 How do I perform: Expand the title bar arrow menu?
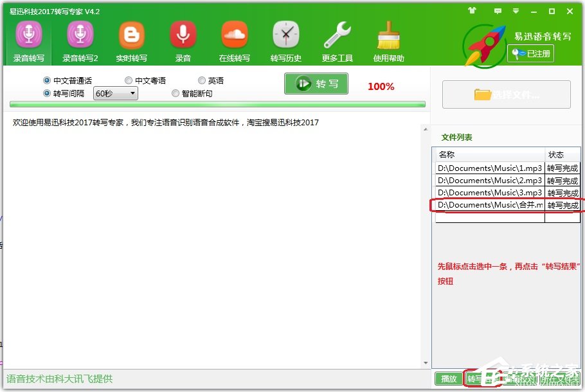point(515,11)
